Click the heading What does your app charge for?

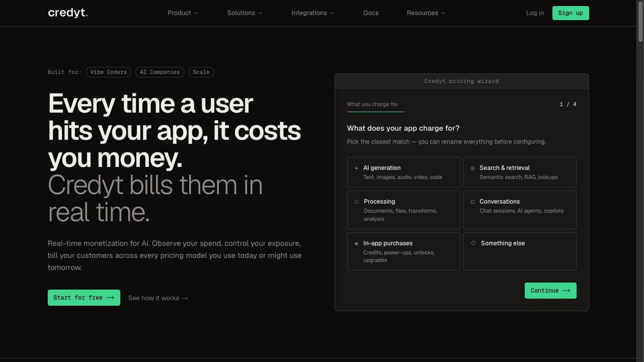pyautogui.click(x=403, y=128)
